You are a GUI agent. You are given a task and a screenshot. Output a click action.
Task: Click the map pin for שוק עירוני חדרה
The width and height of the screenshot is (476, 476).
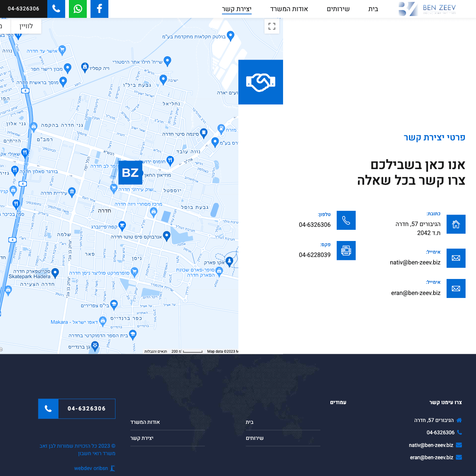click(x=114, y=188)
